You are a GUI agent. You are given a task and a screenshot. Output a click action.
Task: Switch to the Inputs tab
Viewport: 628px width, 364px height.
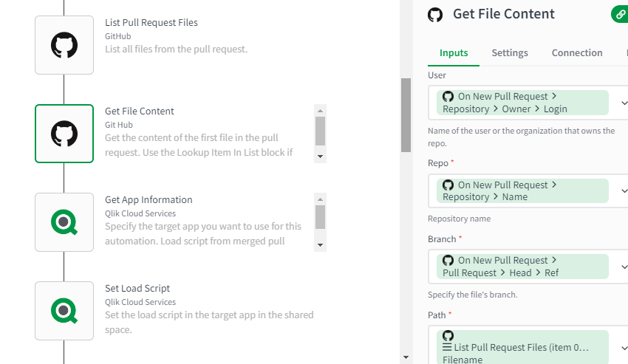pyautogui.click(x=454, y=53)
